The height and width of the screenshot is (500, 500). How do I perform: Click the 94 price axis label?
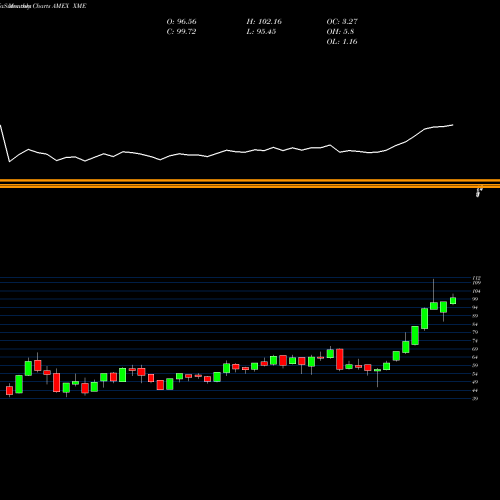[475, 307]
